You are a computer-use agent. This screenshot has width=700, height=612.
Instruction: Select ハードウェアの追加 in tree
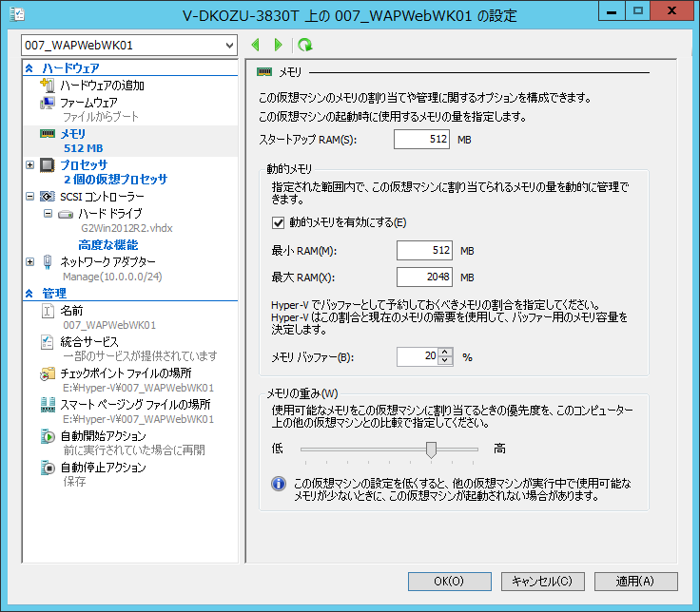[x=102, y=86]
